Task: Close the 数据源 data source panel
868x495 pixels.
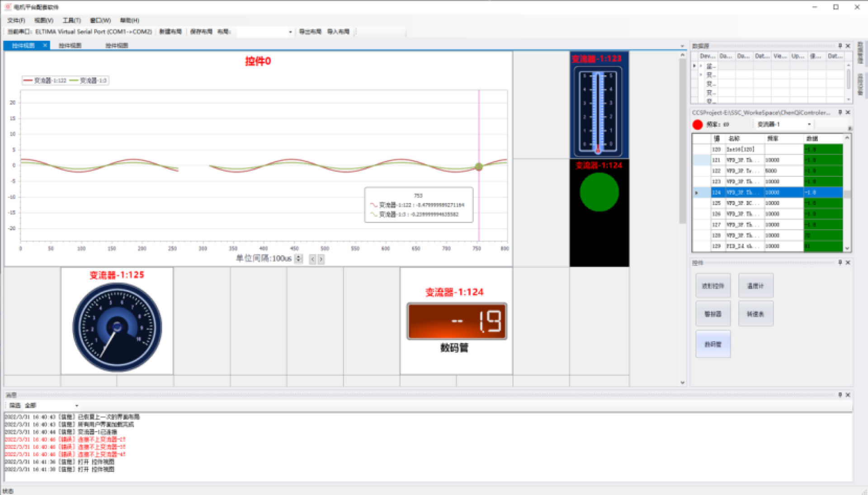Action: (848, 46)
